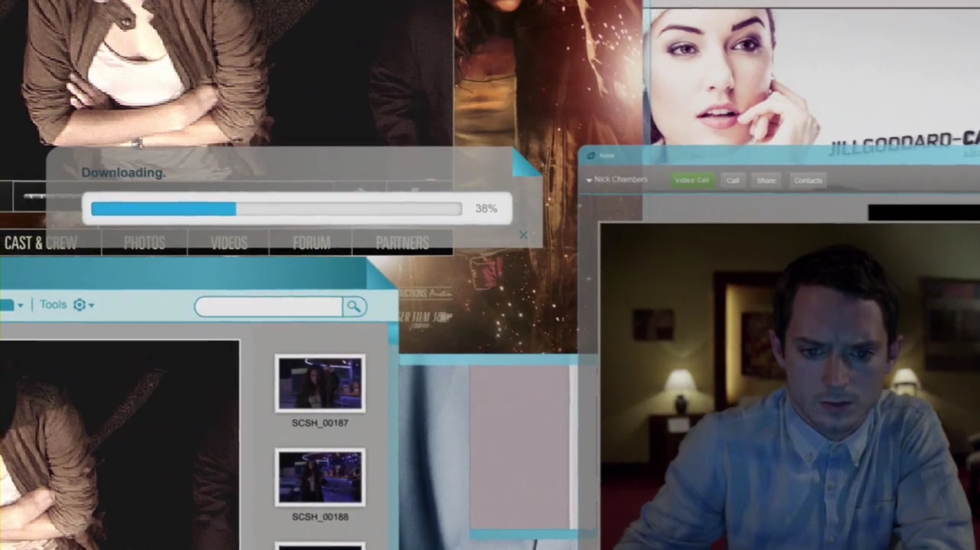Click the Tools gear icon
The height and width of the screenshot is (550, 980).
(80, 305)
